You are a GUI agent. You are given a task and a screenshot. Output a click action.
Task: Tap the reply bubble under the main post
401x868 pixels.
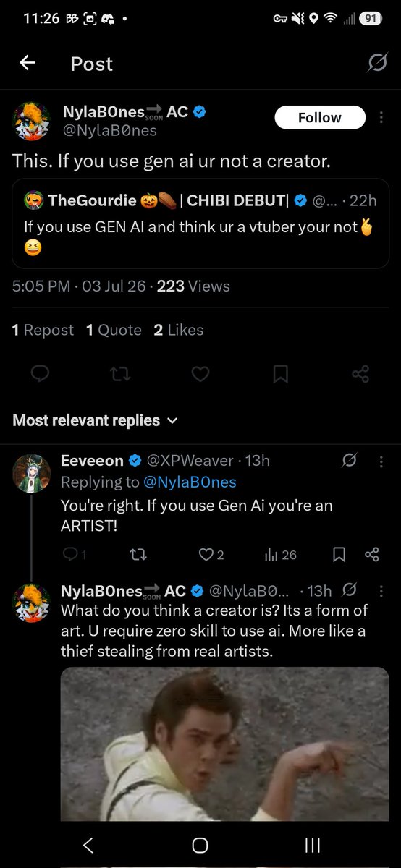pos(41,374)
